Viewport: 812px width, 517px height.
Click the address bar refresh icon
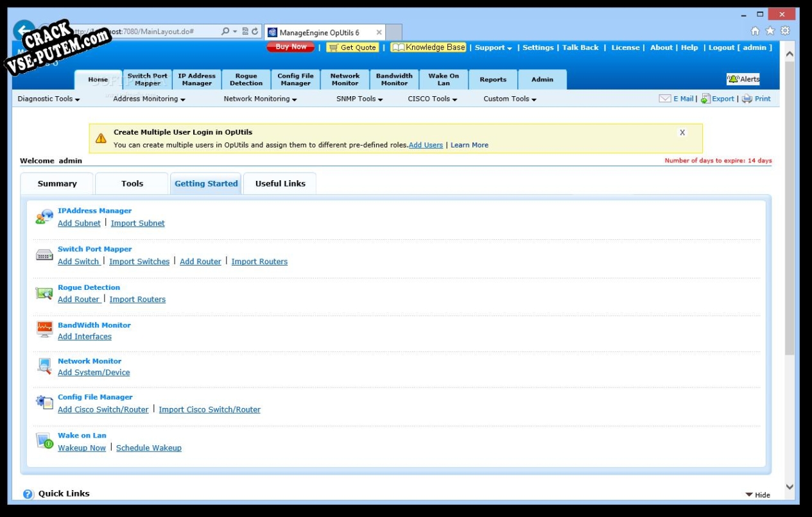click(255, 31)
